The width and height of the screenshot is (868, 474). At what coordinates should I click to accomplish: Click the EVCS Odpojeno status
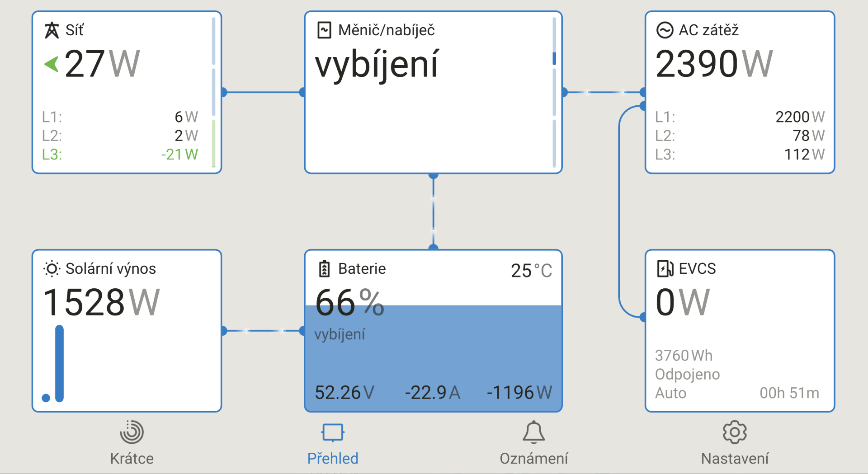687,375
